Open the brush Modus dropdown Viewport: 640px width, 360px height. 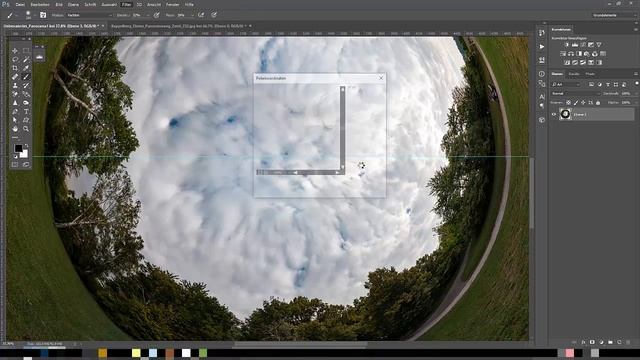click(x=90, y=15)
